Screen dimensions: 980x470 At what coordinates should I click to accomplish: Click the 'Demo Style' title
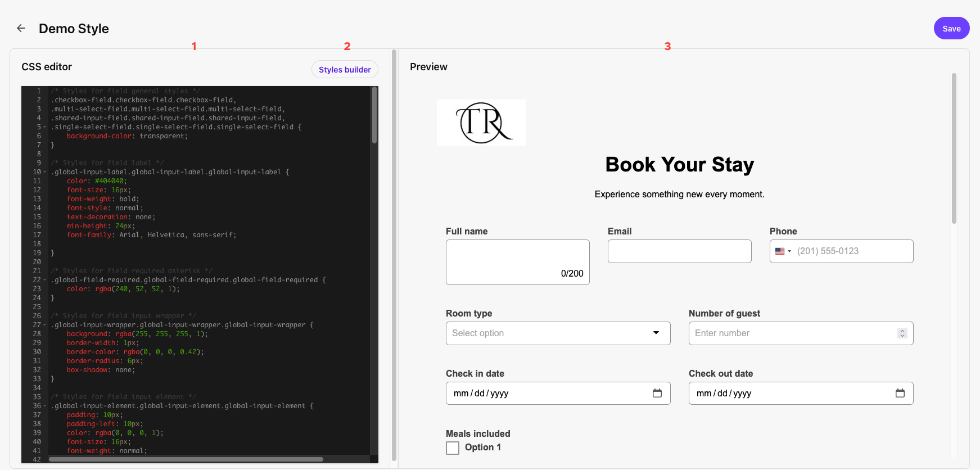pyautogui.click(x=74, y=29)
